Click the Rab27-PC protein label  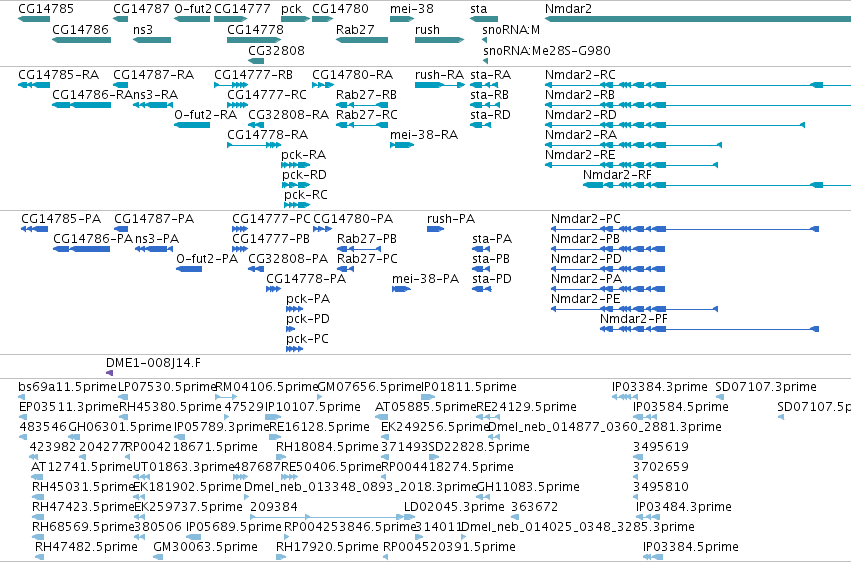coord(367,259)
